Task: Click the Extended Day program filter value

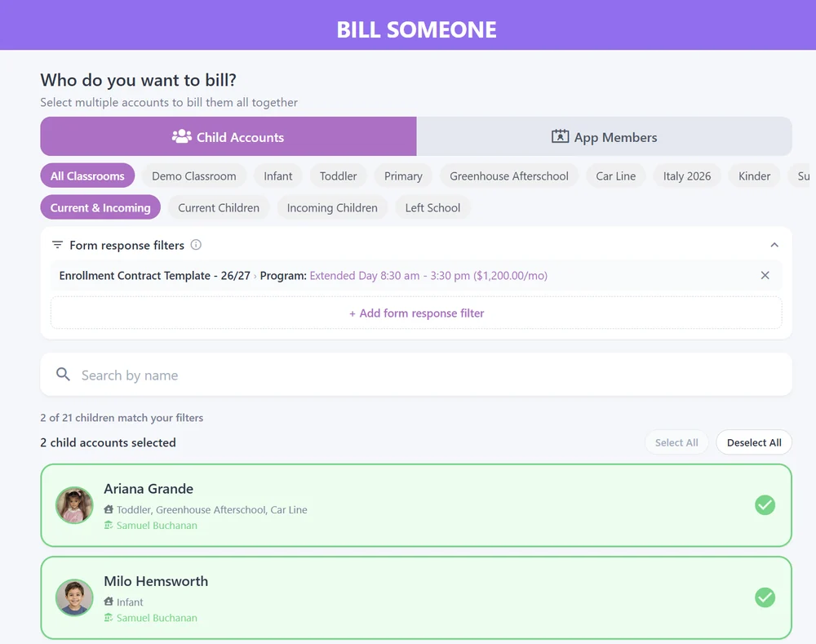Action: point(428,275)
